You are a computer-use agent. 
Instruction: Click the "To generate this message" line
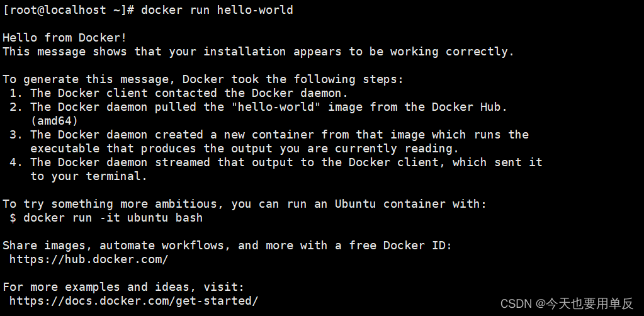(x=203, y=79)
